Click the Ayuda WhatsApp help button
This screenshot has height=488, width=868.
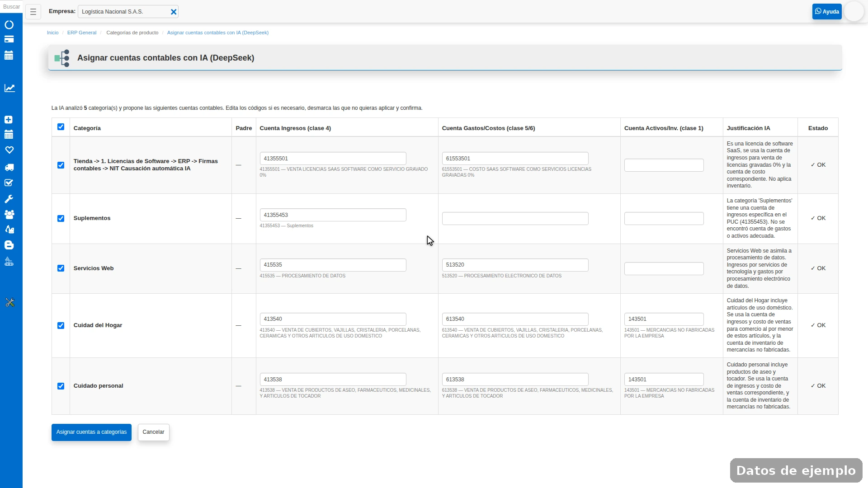tap(827, 12)
